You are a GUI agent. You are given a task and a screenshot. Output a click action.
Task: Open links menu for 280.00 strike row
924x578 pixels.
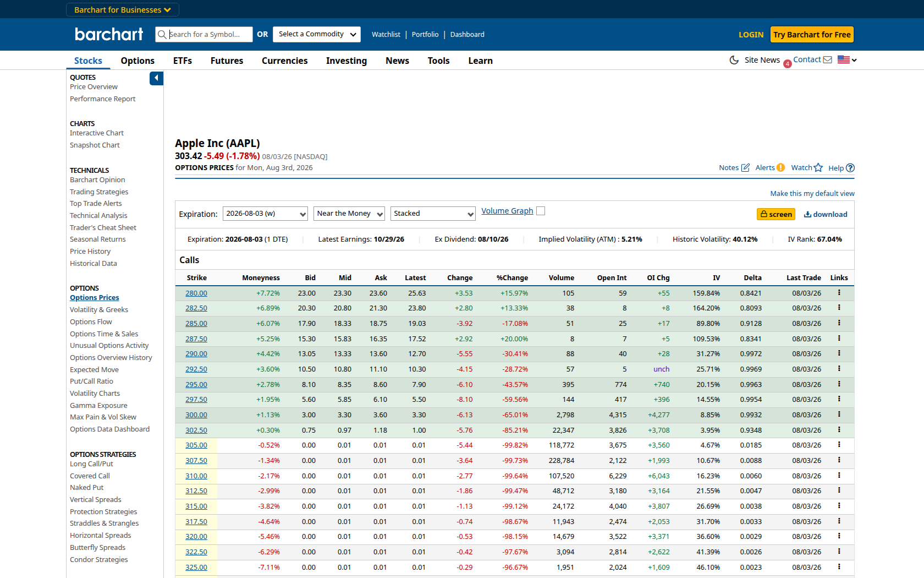coord(839,293)
